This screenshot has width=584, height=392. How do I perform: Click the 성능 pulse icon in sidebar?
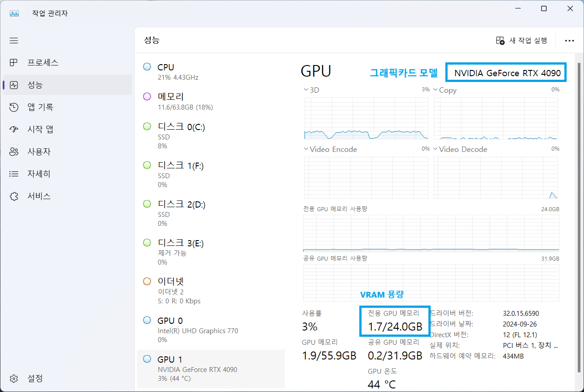click(14, 85)
